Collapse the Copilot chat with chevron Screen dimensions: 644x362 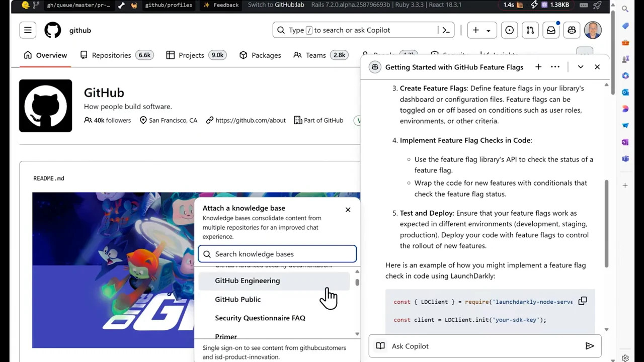(581, 67)
